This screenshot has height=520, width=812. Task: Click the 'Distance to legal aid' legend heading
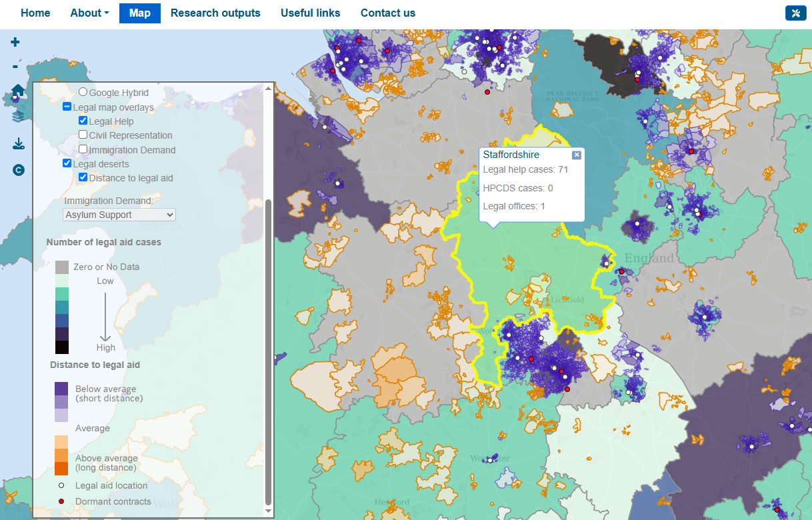coord(95,365)
